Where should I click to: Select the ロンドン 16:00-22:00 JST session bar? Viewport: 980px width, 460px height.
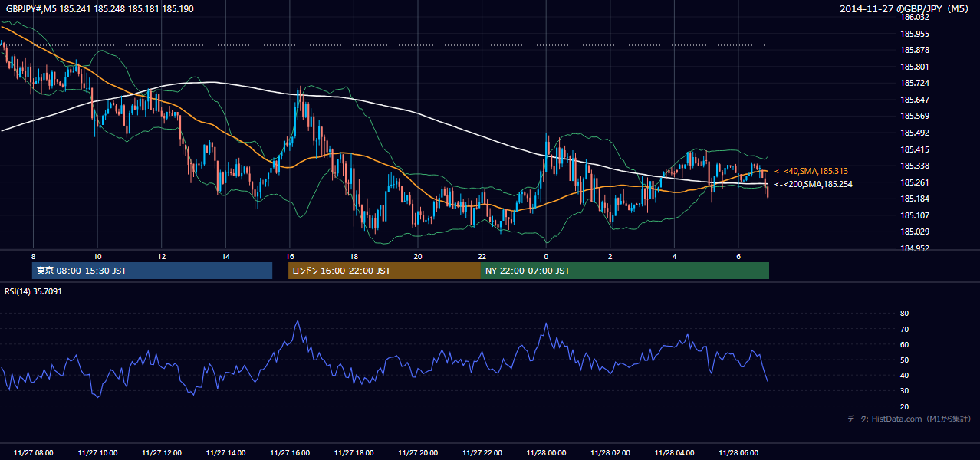tap(384, 271)
